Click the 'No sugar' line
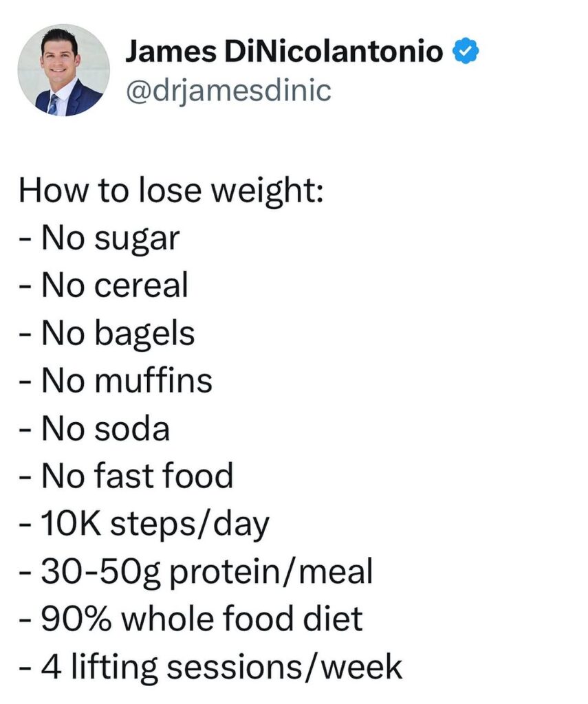 point(99,239)
